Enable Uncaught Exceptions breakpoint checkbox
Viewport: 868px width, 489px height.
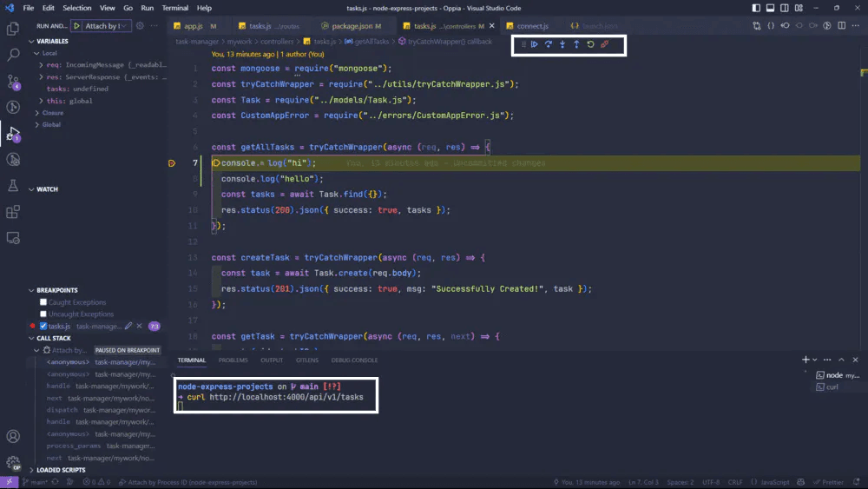tap(43, 314)
